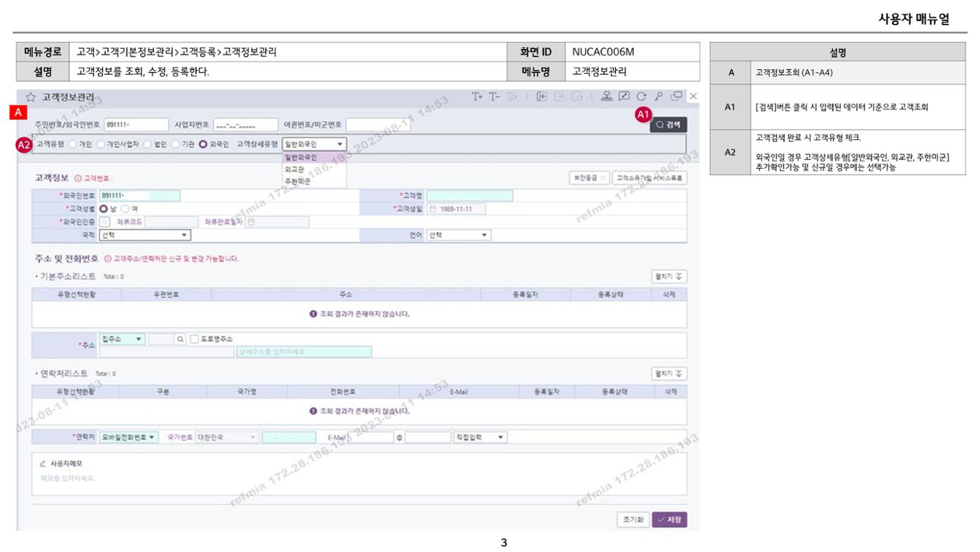Click the favorite star beside 고객정보관리

[x=30, y=97]
